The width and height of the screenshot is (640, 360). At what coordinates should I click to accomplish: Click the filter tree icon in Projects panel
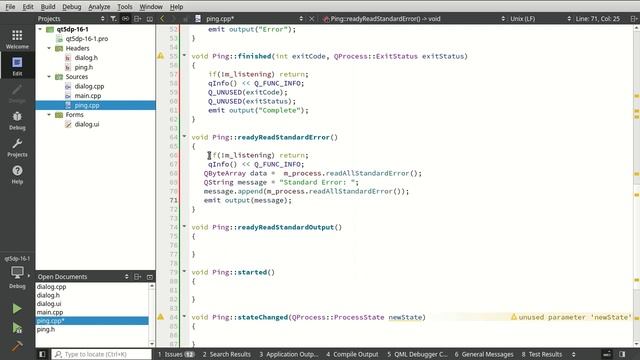coord(113,18)
